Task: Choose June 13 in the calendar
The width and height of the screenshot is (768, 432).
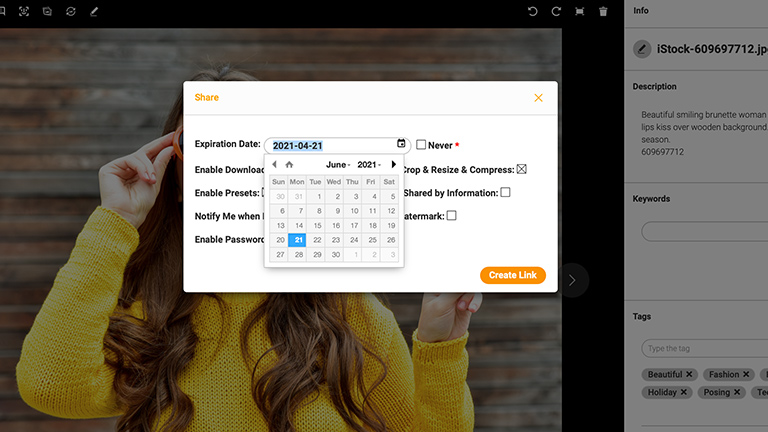Action: 279,225
